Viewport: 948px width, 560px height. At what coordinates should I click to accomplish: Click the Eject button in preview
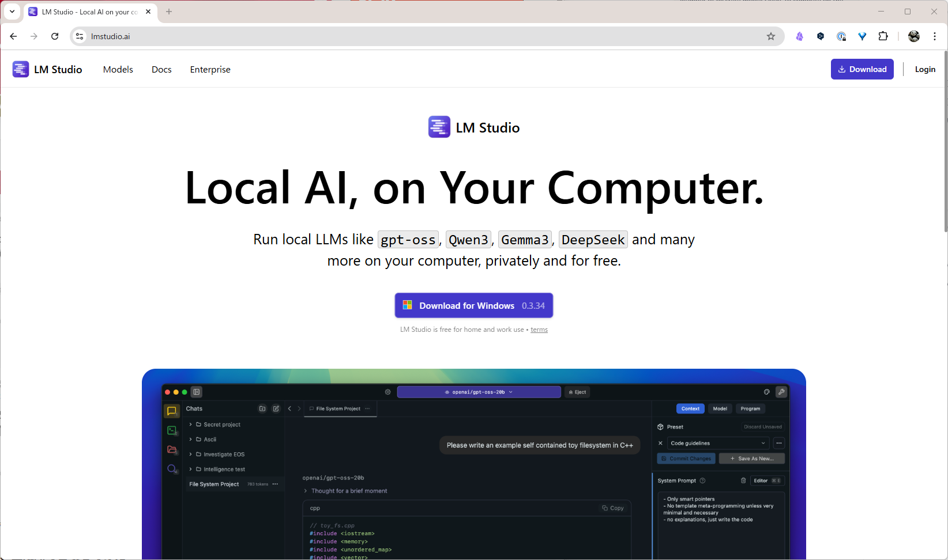577,392
